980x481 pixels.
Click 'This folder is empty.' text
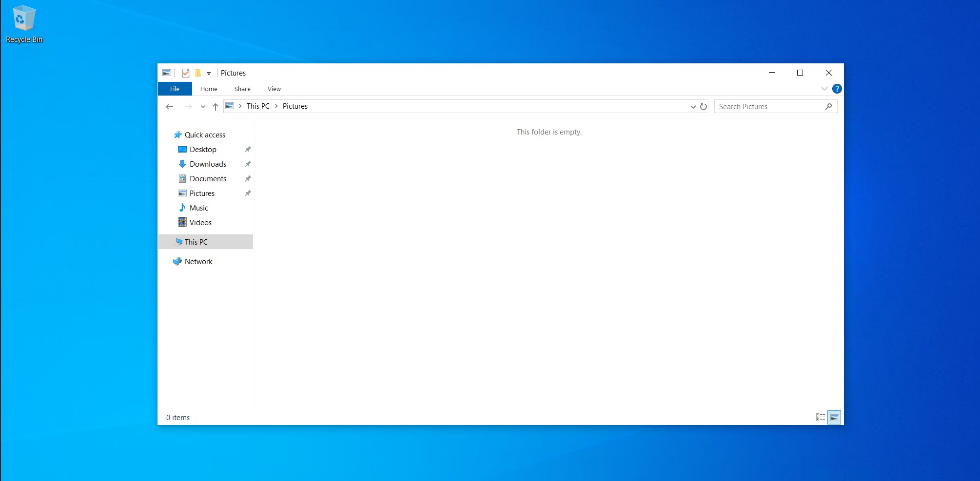[549, 132]
